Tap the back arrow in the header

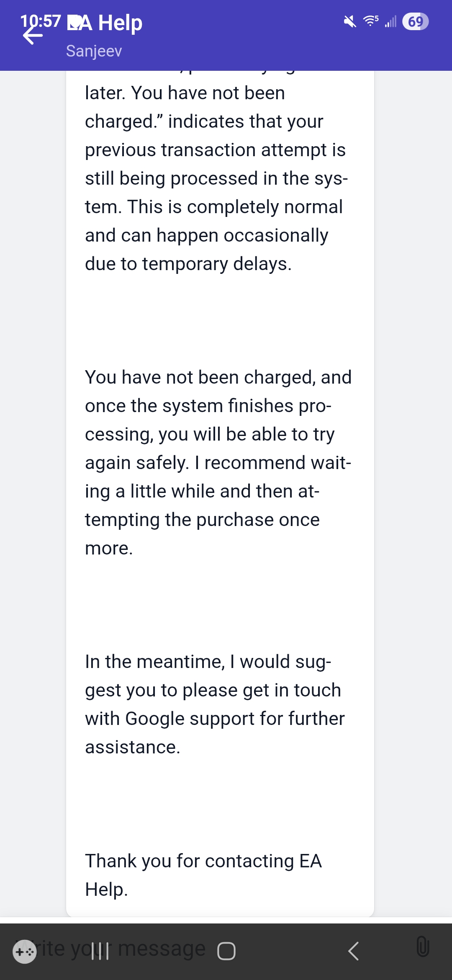click(33, 35)
